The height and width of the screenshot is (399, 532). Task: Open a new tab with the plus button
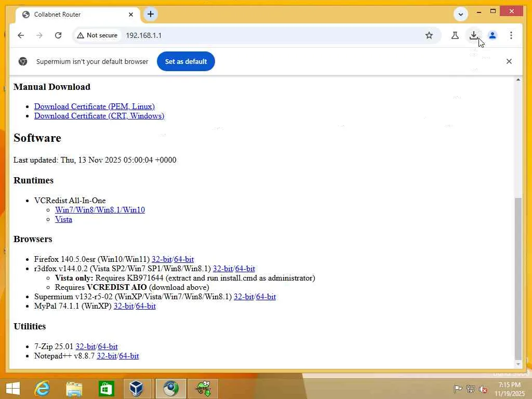[x=150, y=14]
